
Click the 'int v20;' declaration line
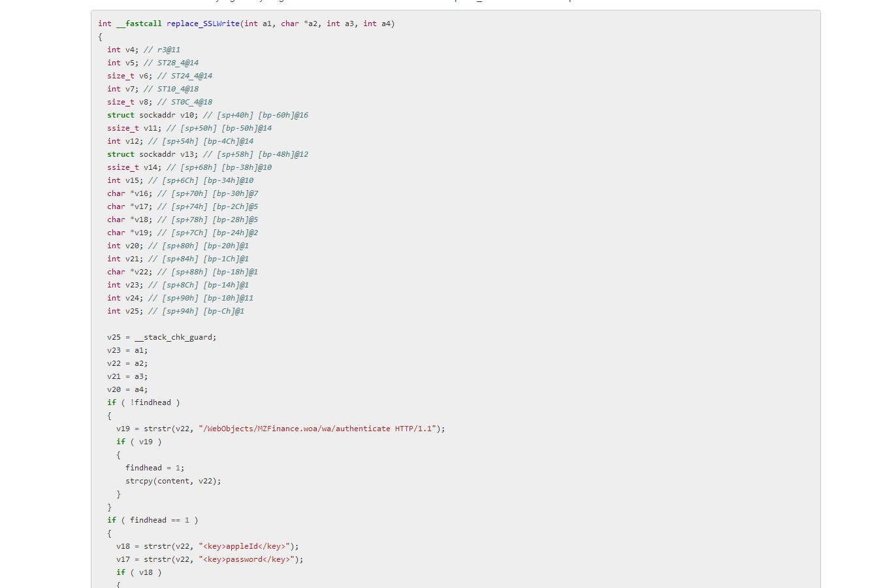(x=178, y=246)
